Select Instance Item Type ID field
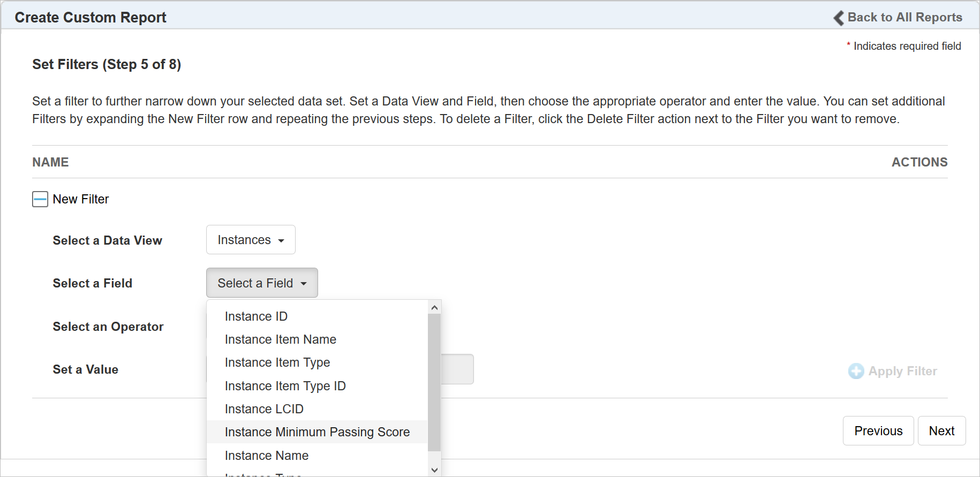The height and width of the screenshot is (477, 980). coord(285,386)
